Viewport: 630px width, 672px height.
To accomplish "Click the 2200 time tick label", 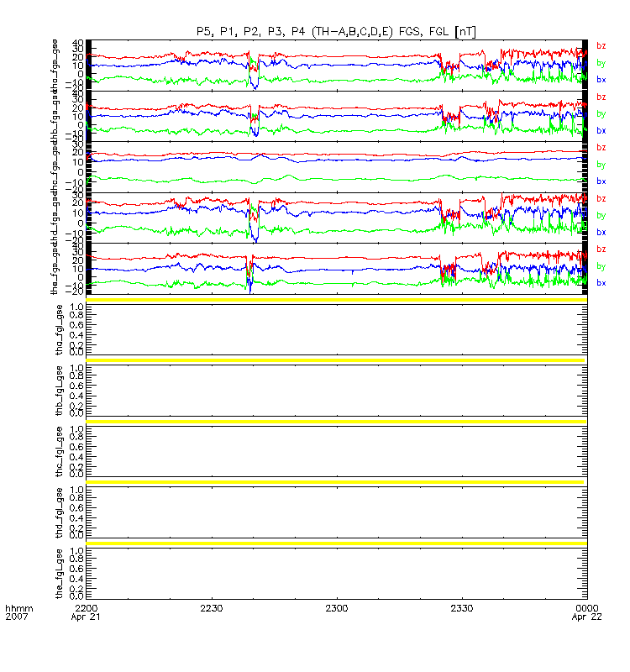I will point(87,608).
